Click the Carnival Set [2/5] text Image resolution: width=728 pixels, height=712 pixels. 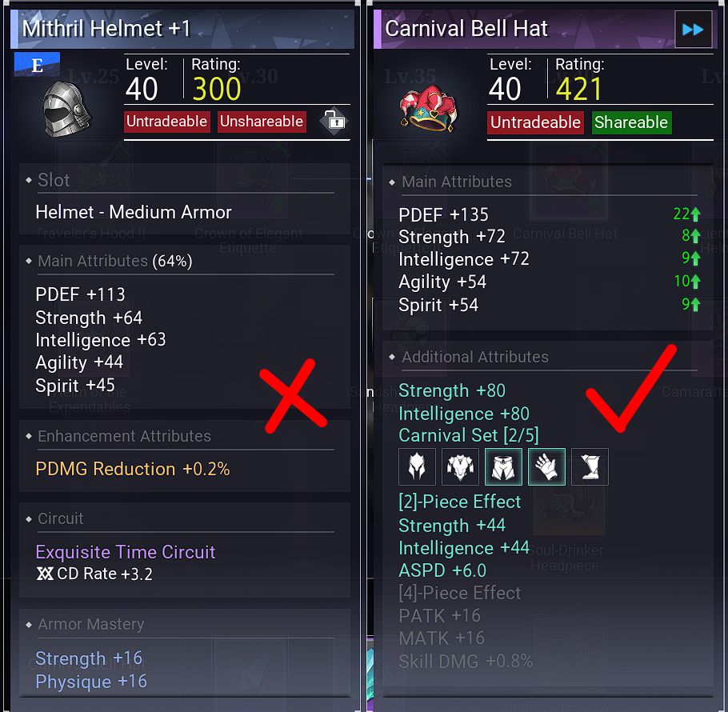coord(469,435)
